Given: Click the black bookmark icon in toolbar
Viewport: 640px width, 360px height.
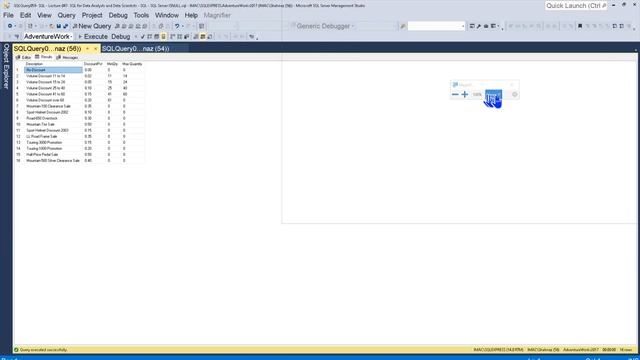Looking at the screenshot, I should click(580, 26).
